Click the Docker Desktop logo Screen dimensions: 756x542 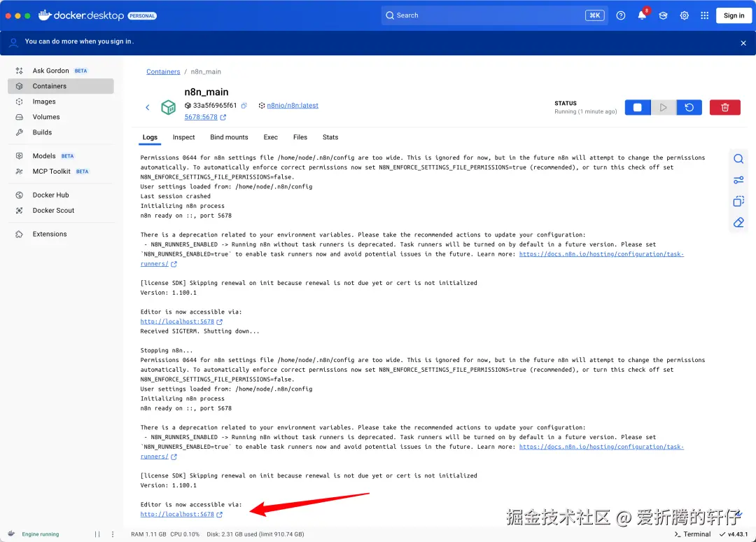click(x=81, y=15)
